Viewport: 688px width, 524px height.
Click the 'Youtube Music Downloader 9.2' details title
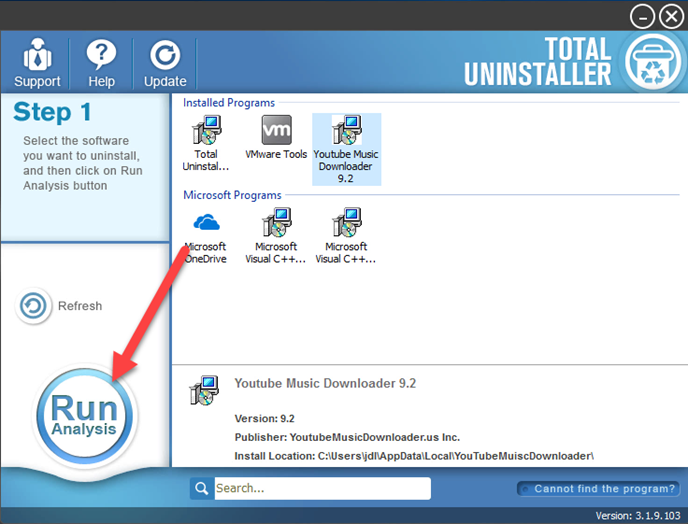coord(325,383)
